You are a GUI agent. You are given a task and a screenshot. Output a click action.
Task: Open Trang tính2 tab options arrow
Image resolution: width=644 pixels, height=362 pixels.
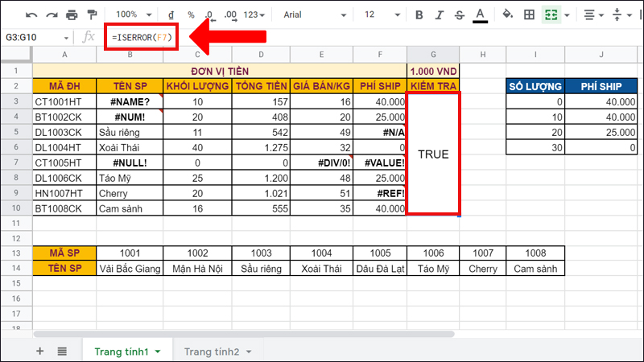pos(249,352)
